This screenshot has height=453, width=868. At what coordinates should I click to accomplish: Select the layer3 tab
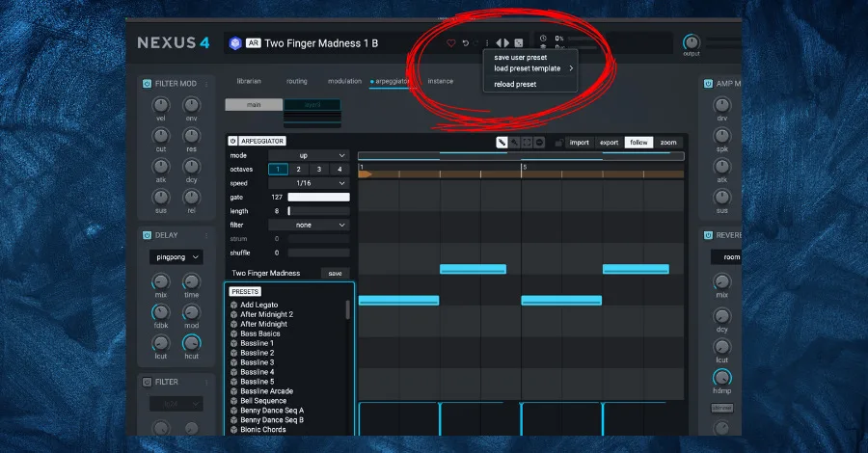click(x=312, y=104)
